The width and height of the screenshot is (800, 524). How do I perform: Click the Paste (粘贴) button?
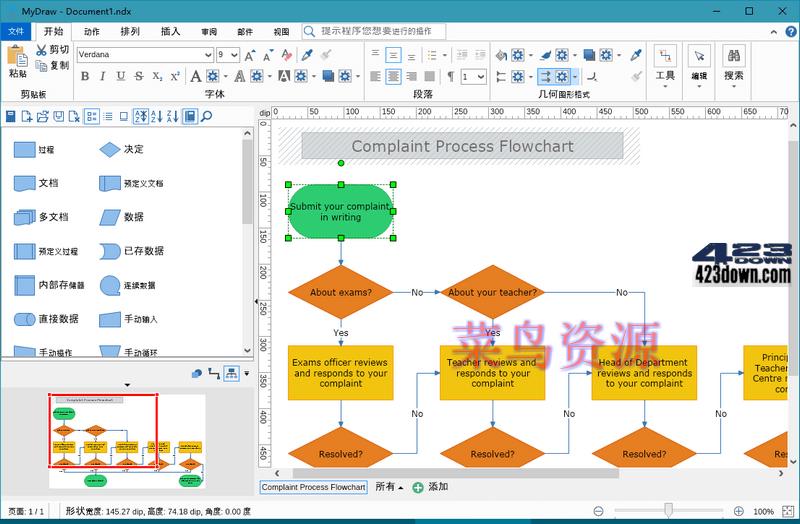(17, 61)
